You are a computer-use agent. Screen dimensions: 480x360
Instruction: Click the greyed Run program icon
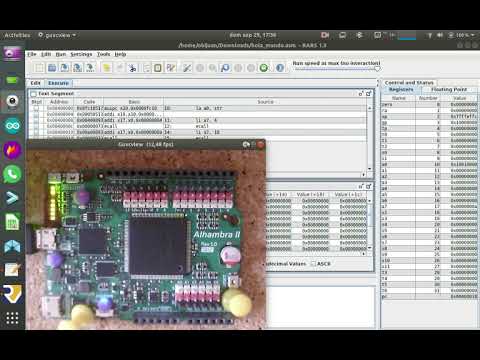[200, 68]
